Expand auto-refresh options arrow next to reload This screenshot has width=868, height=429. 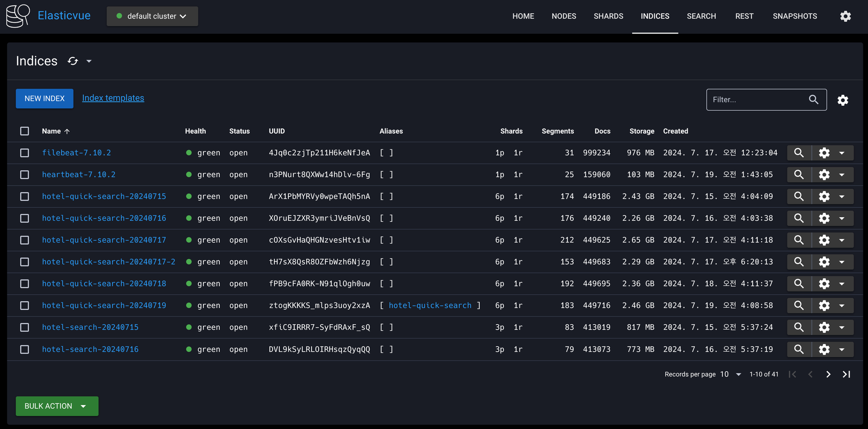pyautogui.click(x=89, y=61)
